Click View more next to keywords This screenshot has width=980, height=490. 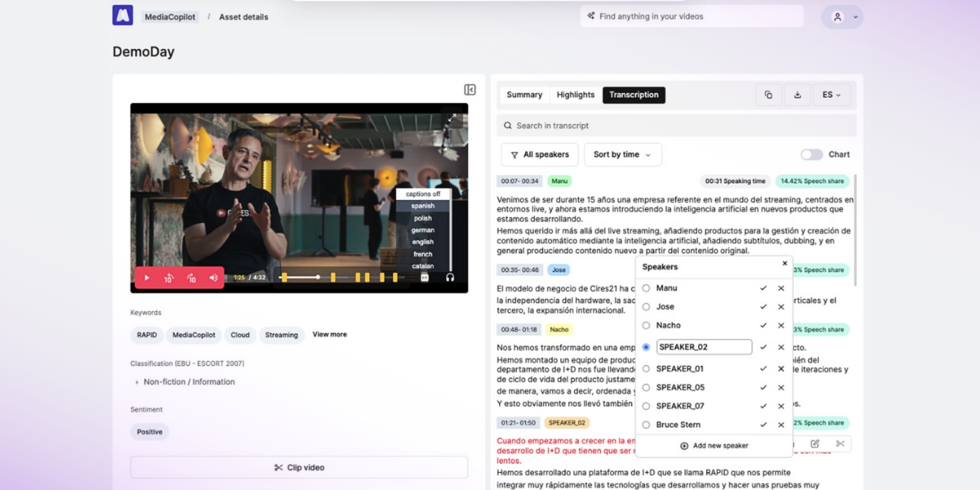click(x=329, y=334)
